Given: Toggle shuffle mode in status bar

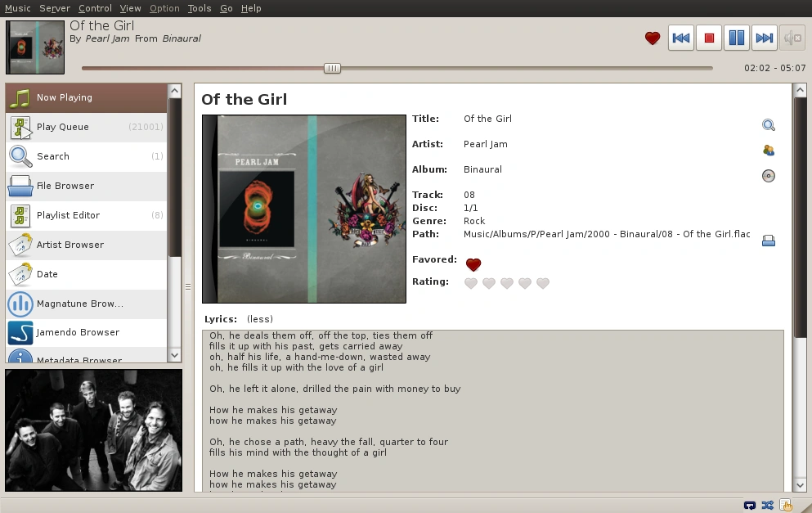Looking at the screenshot, I should (x=768, y=505).
